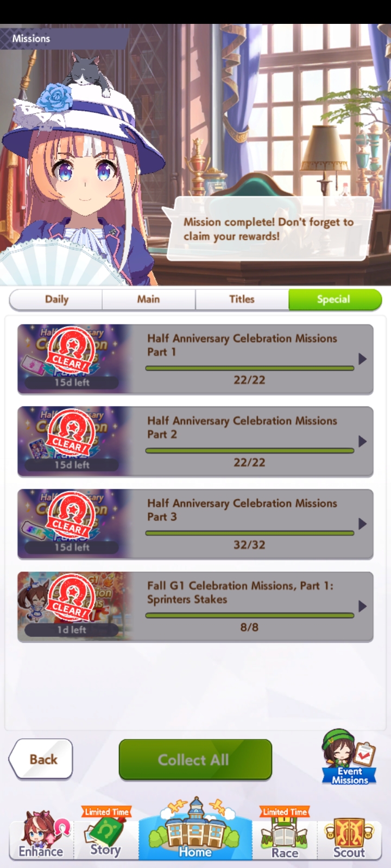This screenshot has height=868, width=391.
Task: Click the Collect All button
Action: click(x=195, y=759)
